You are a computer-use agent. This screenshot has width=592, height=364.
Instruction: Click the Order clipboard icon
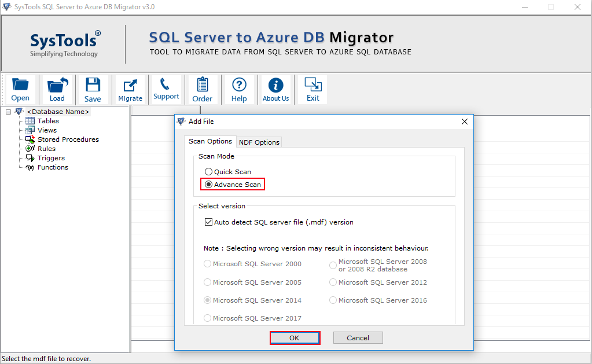202,89
